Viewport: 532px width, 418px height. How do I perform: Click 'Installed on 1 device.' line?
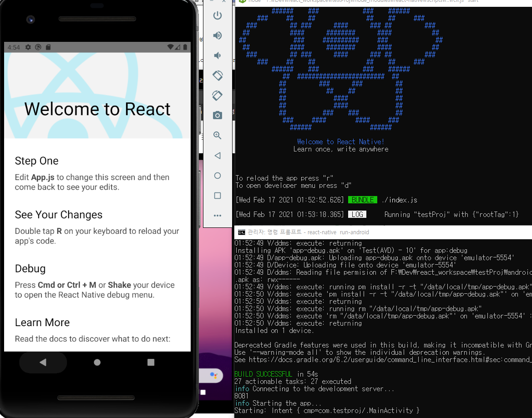[274, 331]
